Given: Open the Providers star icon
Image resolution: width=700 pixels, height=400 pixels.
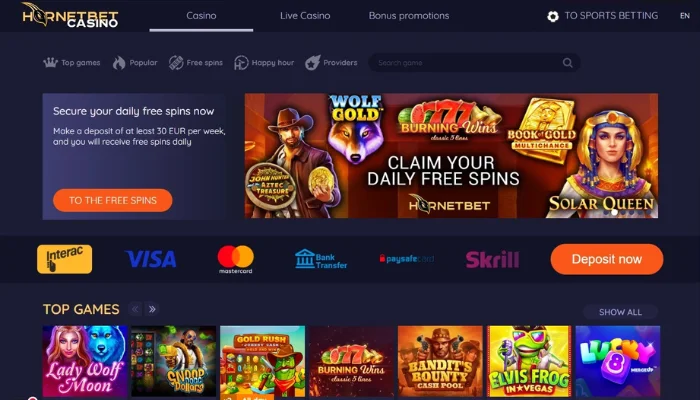Looking at the screenshot, I should 312,63.
